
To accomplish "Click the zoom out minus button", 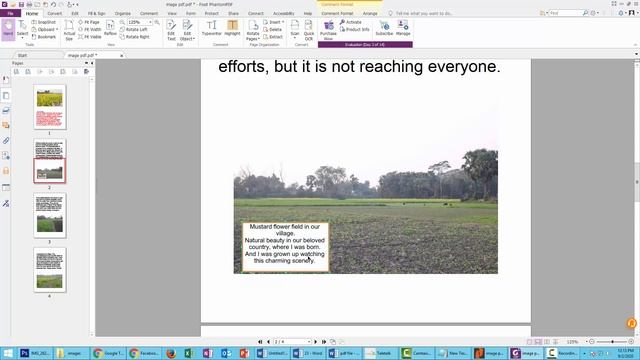I will click(x=592, y=342).
